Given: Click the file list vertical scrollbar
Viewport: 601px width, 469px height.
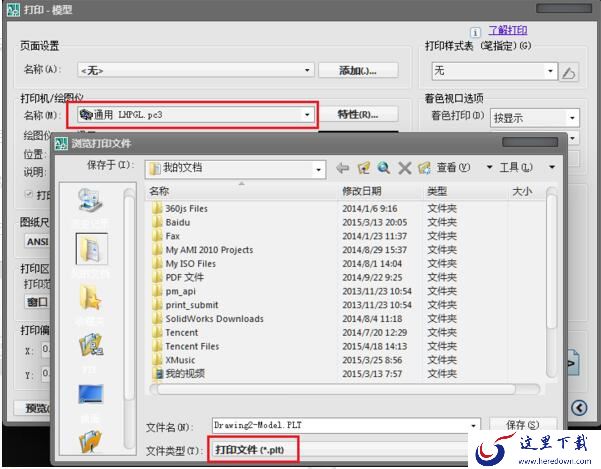Looking at the screenshot, I should tap(551, 284).
